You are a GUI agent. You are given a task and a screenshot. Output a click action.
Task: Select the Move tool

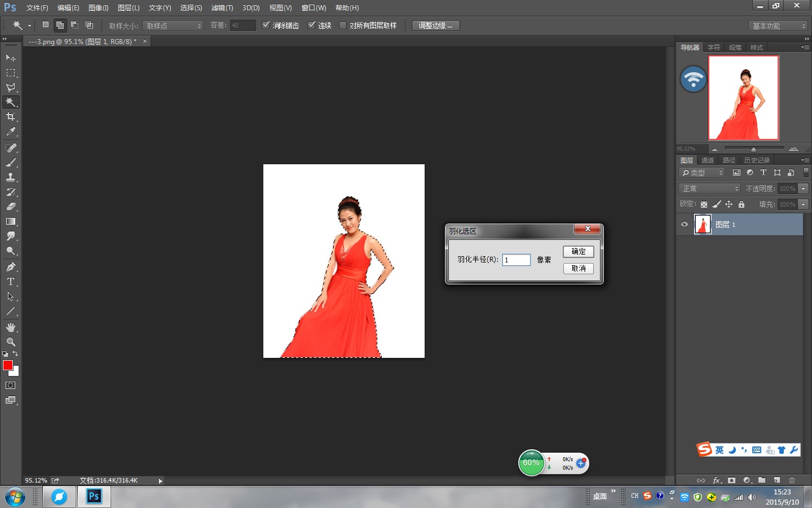(x=11, y=58)
